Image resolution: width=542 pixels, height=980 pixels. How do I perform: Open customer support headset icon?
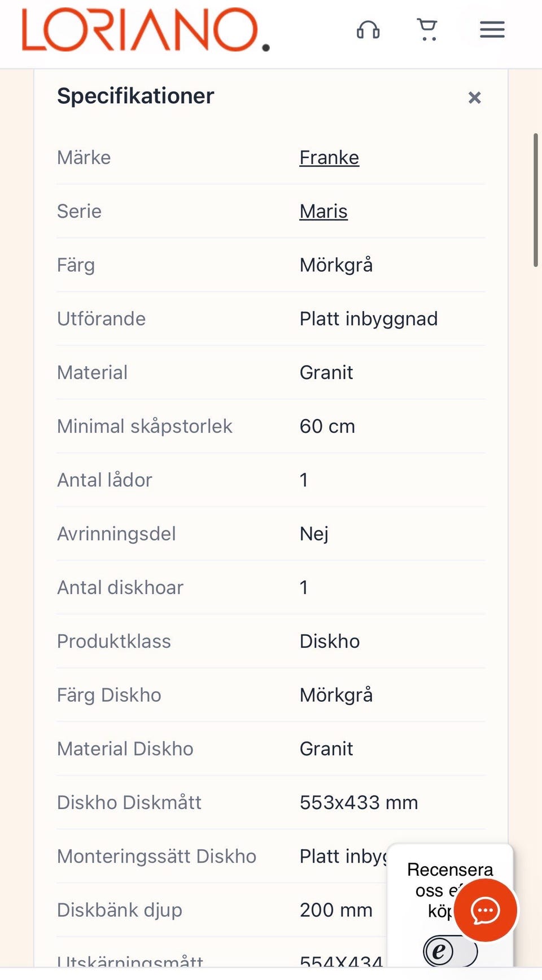pos(368,29)
